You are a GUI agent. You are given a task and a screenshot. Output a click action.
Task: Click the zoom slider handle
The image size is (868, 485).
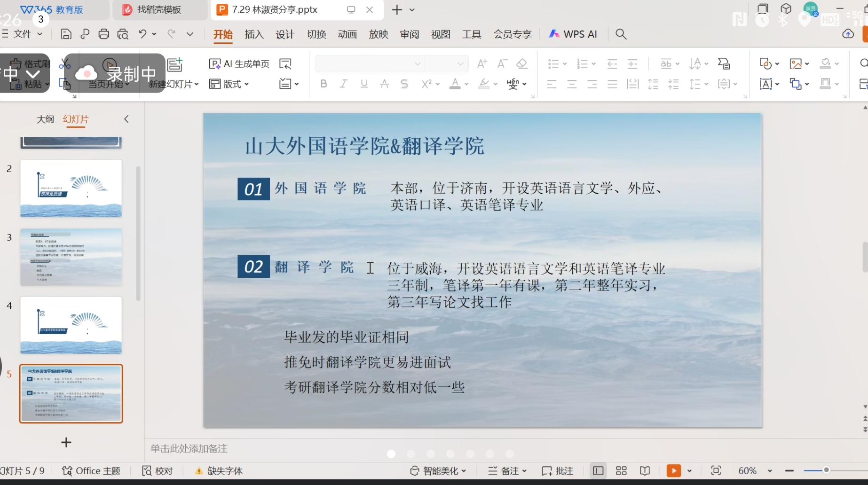coord(826,470)
